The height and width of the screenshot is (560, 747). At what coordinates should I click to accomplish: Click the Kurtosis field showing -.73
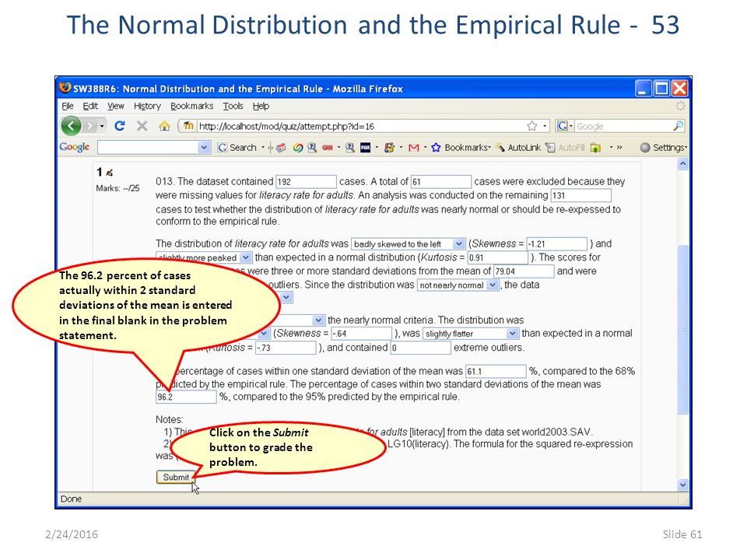tap(286, 348)
